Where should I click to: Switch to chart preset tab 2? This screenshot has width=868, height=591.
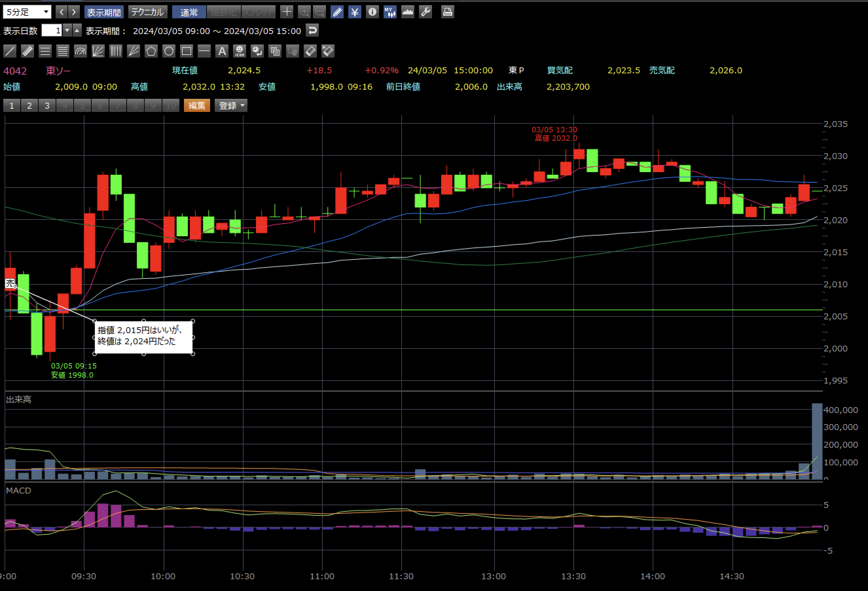coord(29,106)
